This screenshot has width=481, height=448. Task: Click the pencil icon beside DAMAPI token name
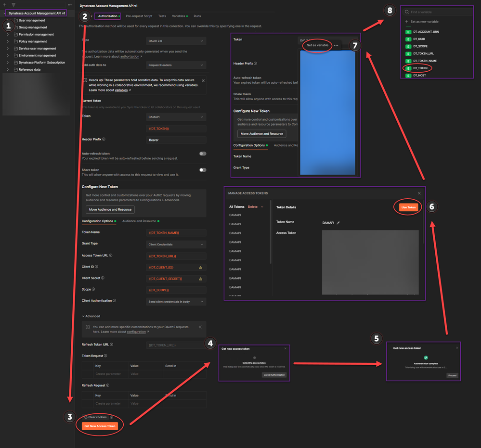338,223
